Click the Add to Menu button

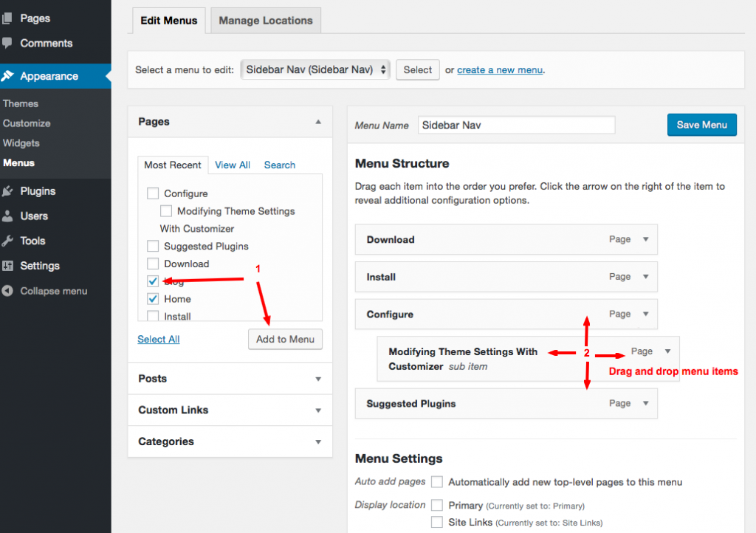click(x=286, y=340)
